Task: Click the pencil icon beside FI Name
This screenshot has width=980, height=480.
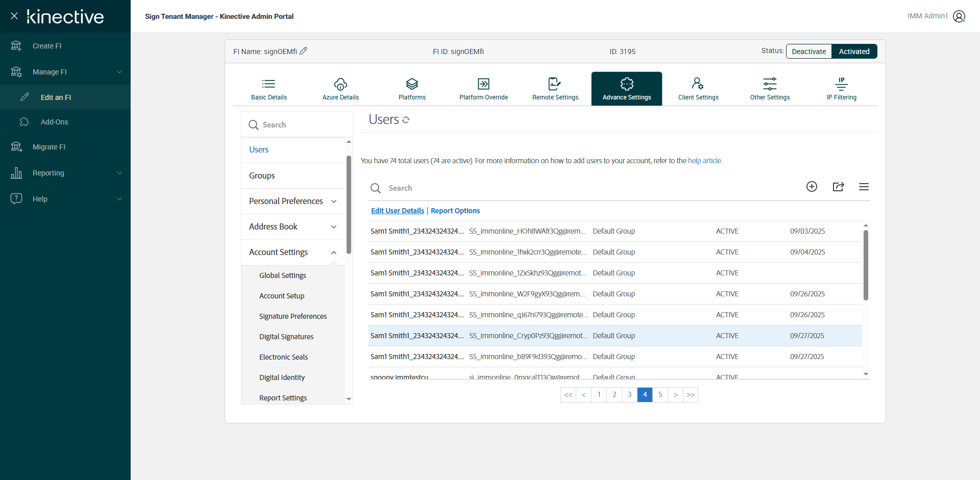Action: coord(303,51)
